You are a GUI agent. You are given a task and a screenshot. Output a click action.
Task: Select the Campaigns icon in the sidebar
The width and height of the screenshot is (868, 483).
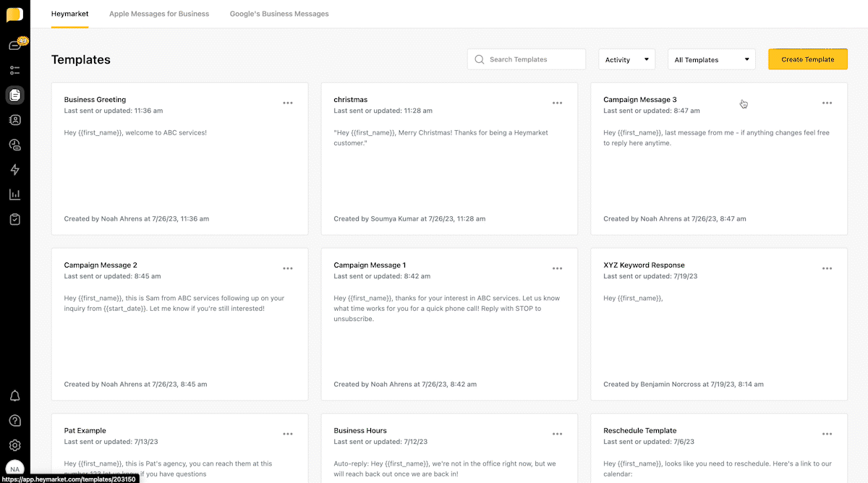pyautogui.click(x=14, y=145)
